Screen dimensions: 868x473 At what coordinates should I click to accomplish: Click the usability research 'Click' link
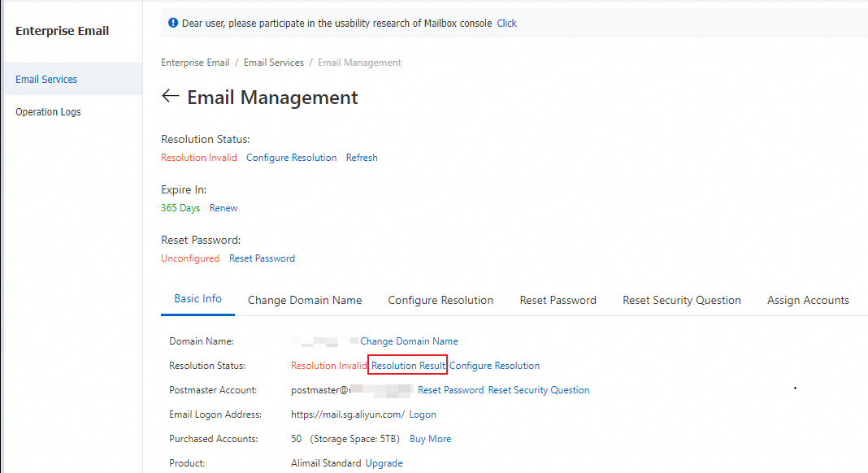506,24
